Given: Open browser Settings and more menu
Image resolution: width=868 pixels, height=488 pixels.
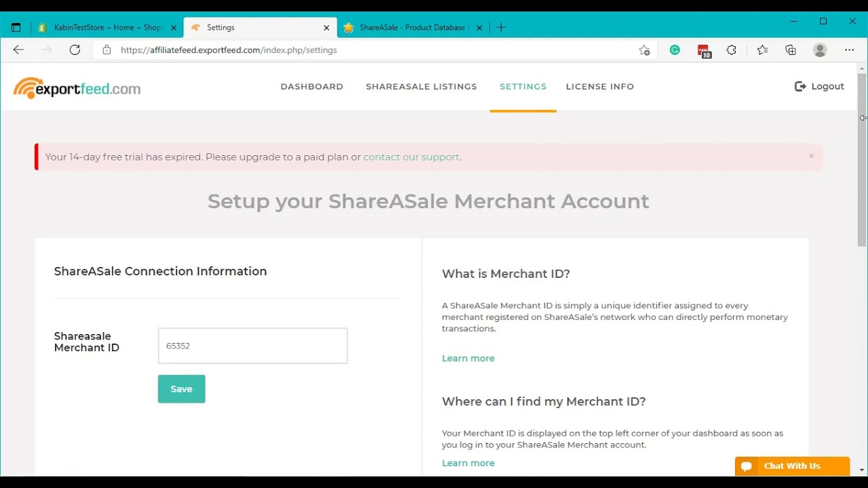Looking at the screenshot, I should 849,50.
